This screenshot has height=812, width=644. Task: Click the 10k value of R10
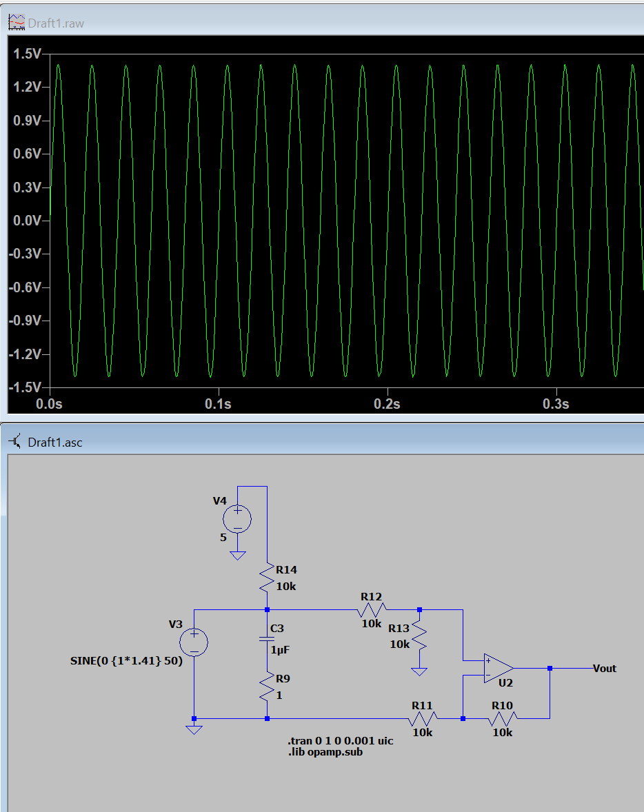pos(502,732)
